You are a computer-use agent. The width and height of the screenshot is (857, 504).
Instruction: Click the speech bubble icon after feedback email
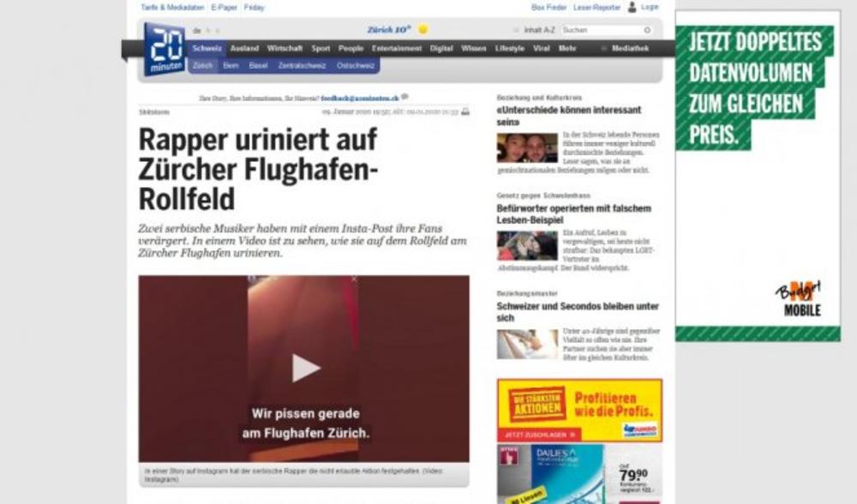pyautogui.click(x=405, y=97)
